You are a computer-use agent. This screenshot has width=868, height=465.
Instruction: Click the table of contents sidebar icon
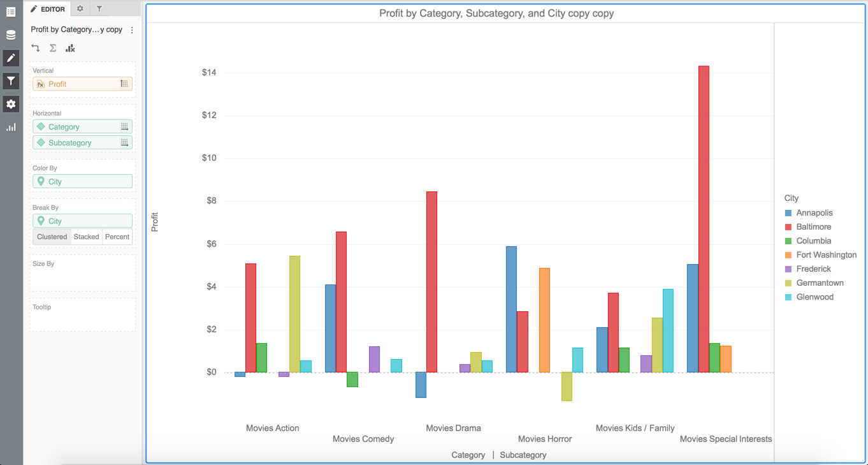coord(11,12)
